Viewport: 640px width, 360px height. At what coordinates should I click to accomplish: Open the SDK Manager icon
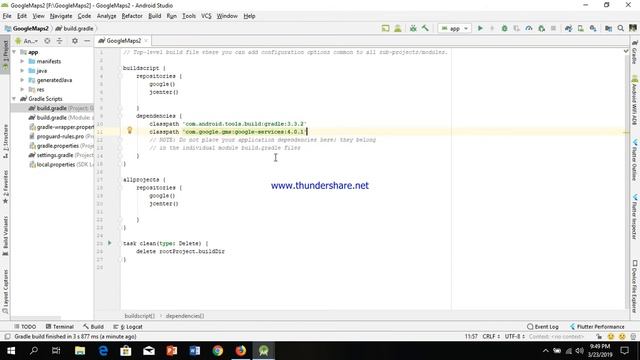[593, 28]
